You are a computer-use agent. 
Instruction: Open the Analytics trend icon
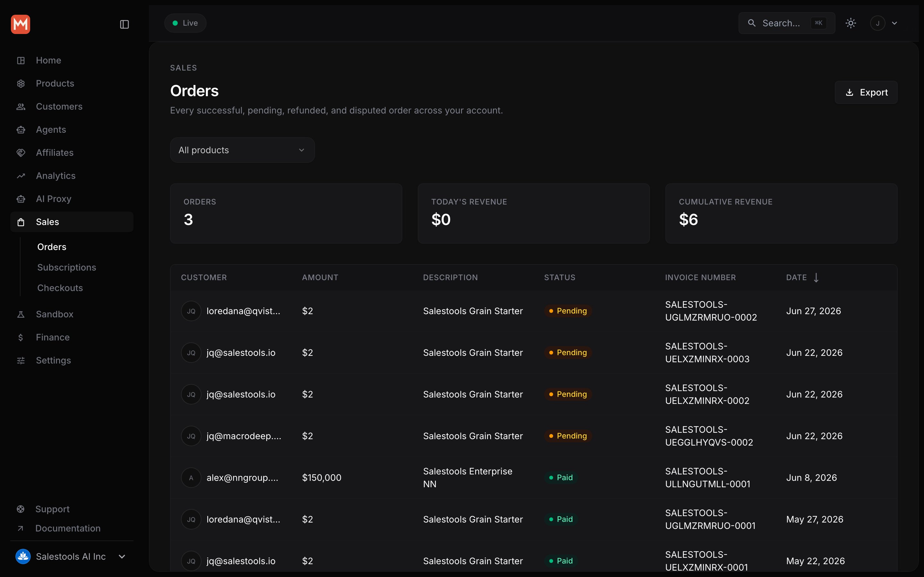[x=21, y=176]
